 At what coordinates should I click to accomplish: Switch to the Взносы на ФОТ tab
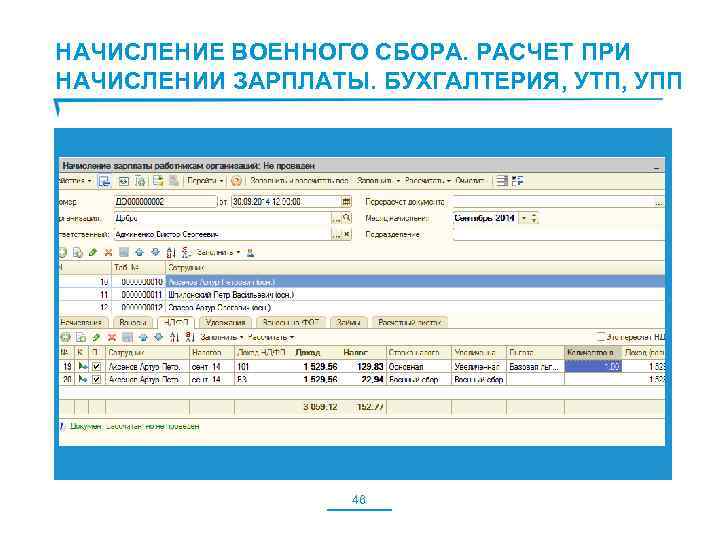point(290,322)
